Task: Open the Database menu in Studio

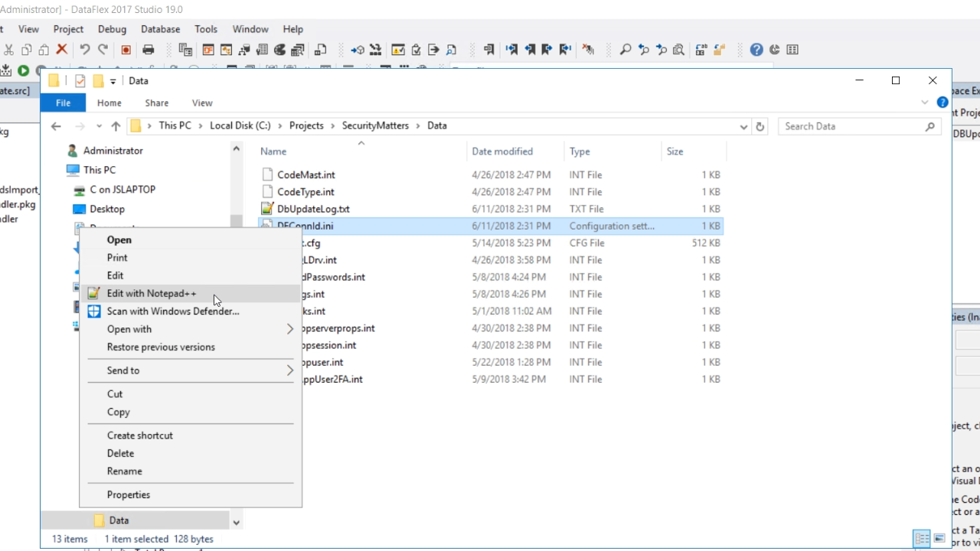Action: (160, 29)
